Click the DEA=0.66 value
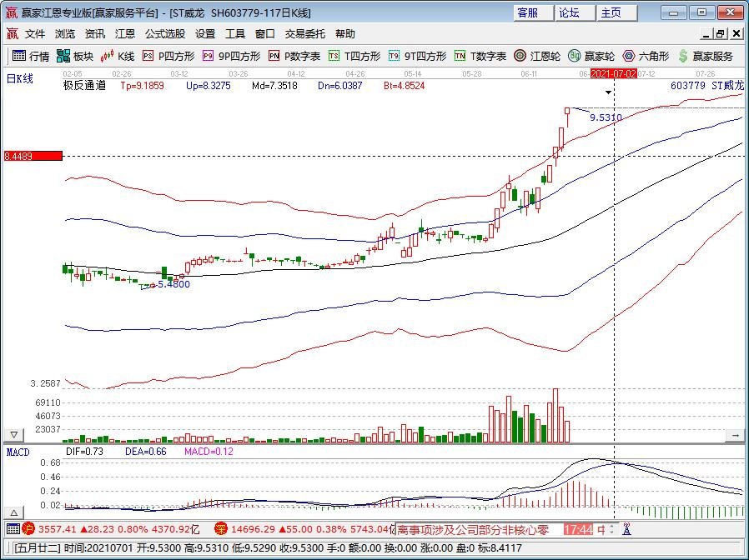Image resolution: width=749 pixels, height=560 pixels. tap(146, 452)
